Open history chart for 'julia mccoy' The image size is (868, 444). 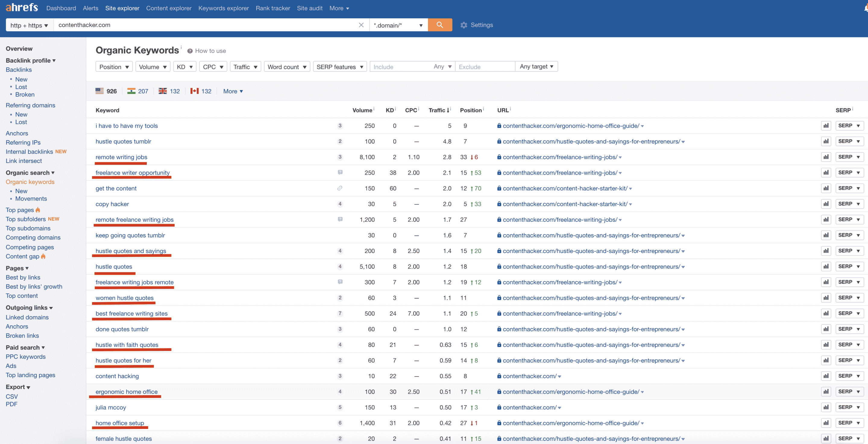826,407
